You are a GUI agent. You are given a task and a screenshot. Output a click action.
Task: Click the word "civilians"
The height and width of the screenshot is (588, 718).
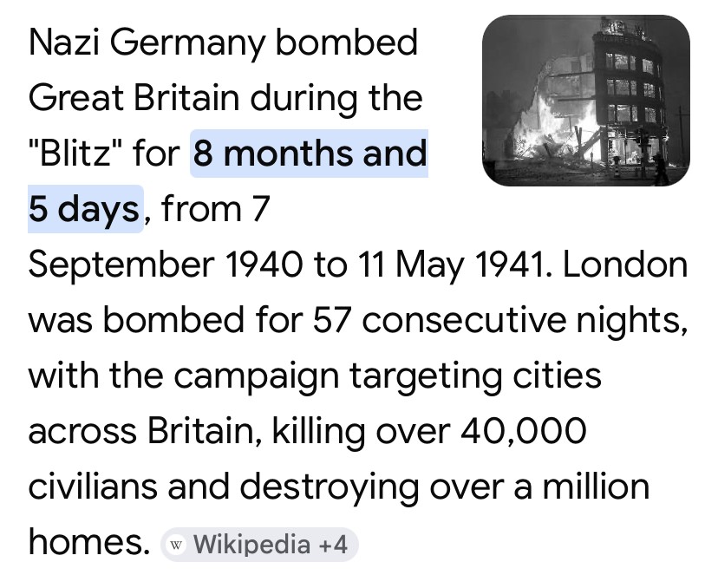point(93,487)
